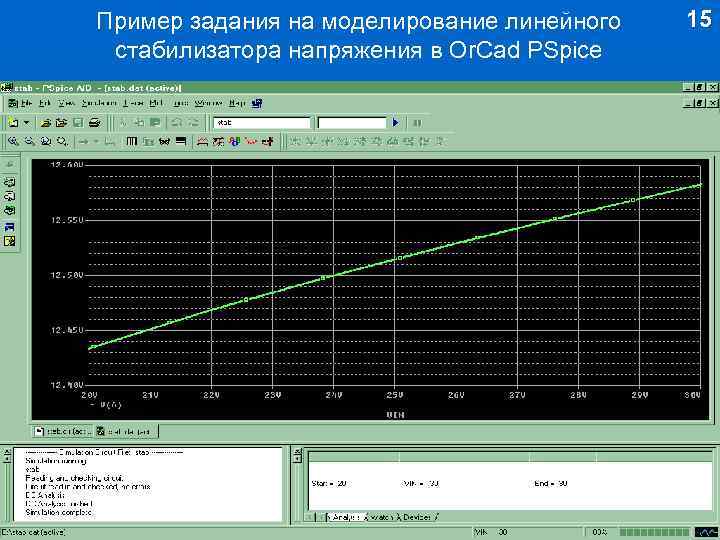Click the Zoom Out magnifier icon
The height and width of the screenshot is (540, 720).
pos(30,141)
